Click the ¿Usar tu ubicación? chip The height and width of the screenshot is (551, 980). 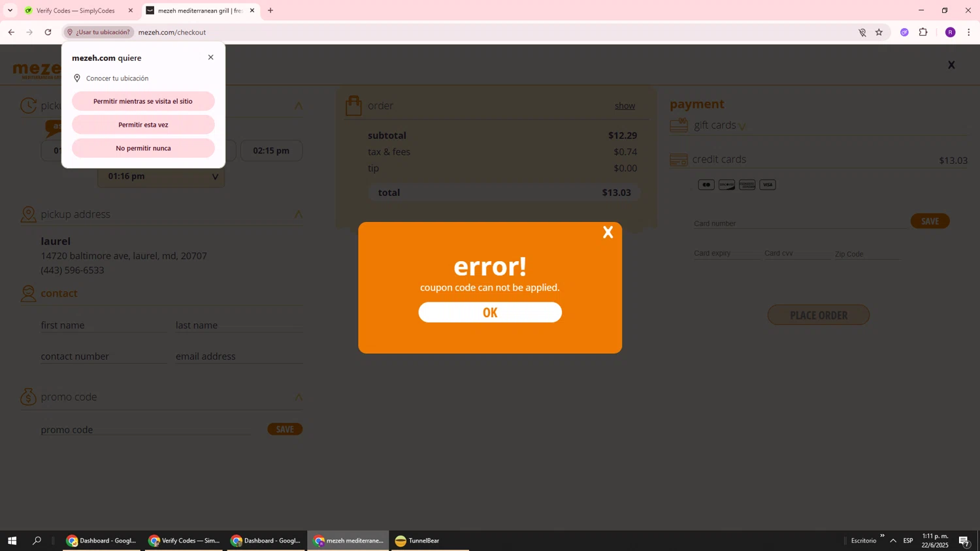(x=99, y=32)
